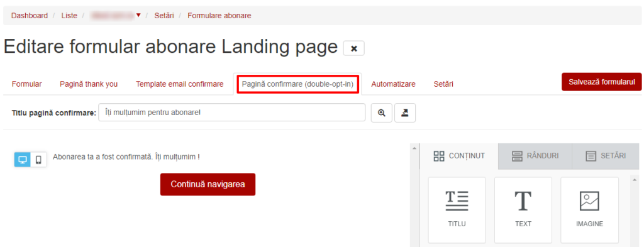Open the Formular tab

coord(26,84)
